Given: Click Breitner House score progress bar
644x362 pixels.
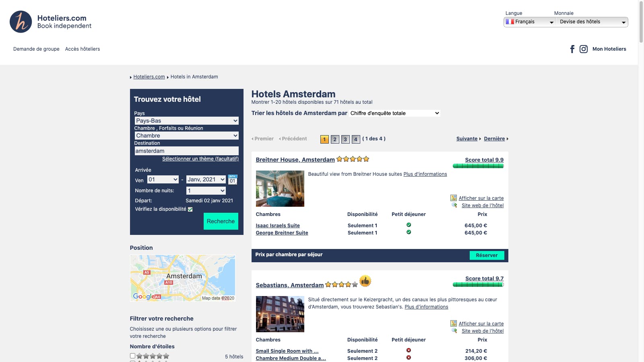Looking at the screenshot, I should point(478,166).
